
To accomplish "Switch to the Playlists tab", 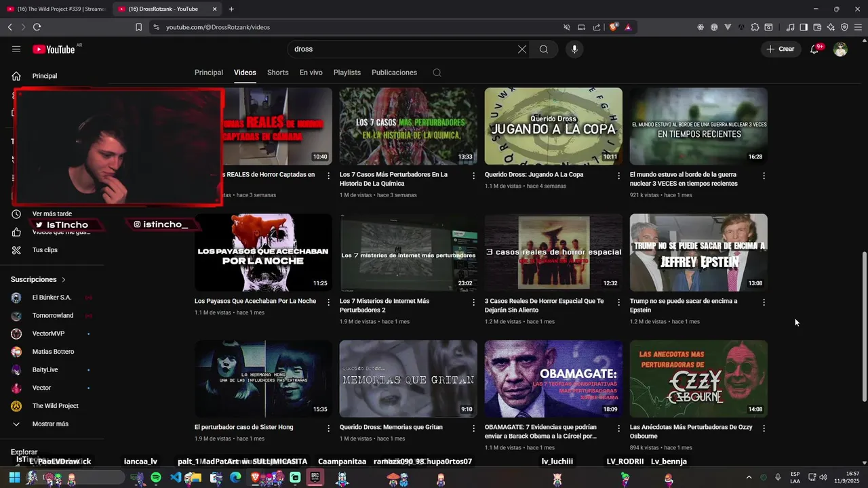I will click(347, 73).
